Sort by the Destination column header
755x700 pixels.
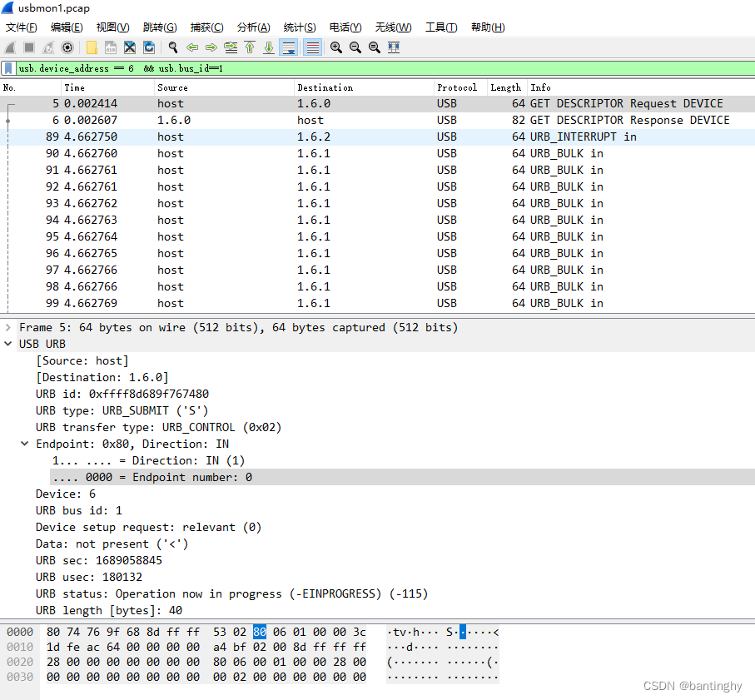point(364,87)
